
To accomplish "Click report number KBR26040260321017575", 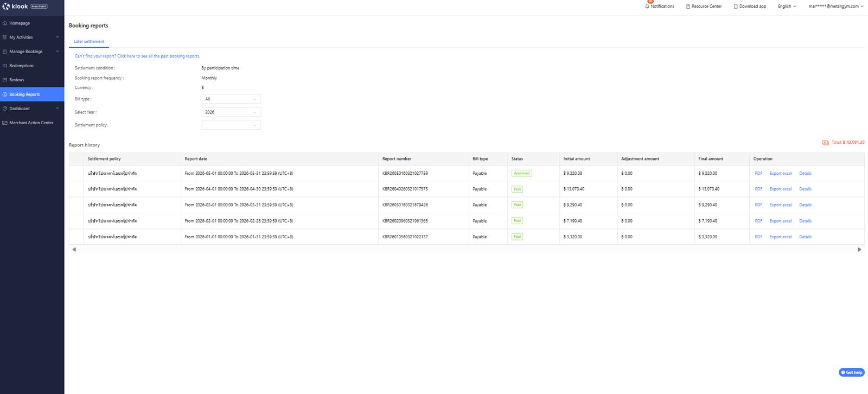I will coord(405,189).
